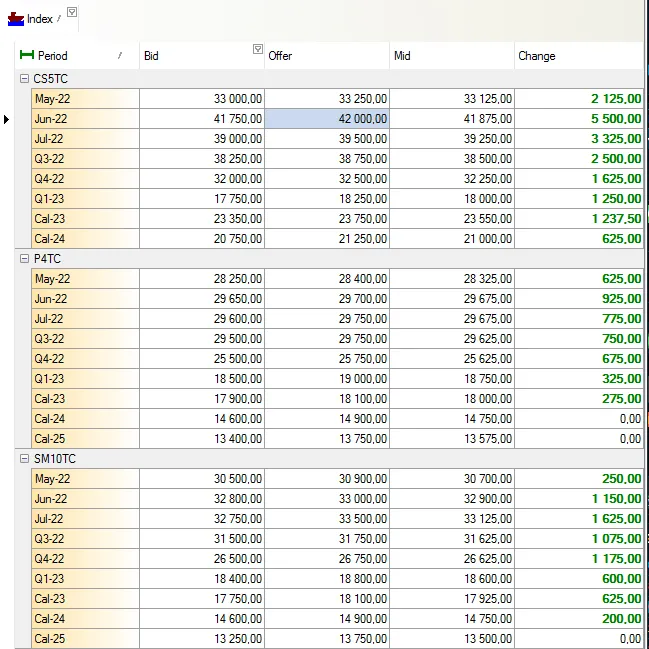Click the Period column range icon
Viewport: 649px width, 649px height.
[27, 55]
